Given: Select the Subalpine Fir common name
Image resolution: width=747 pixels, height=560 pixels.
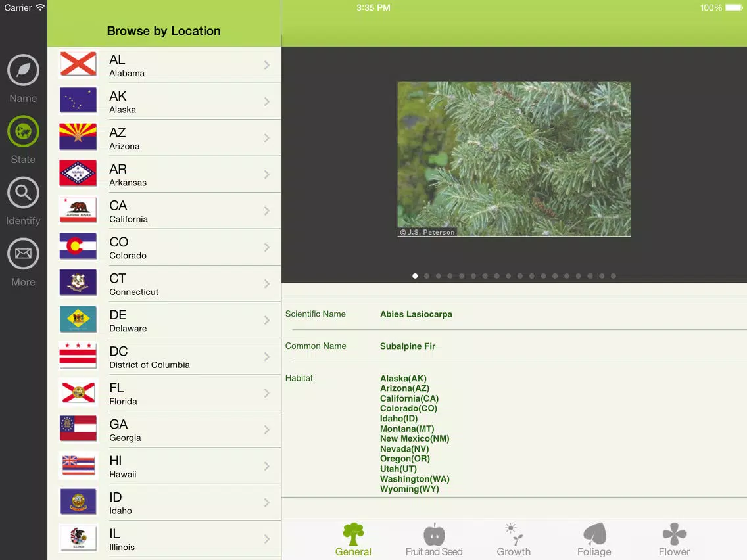Looking at the screenshot, I should pos(407,346).
